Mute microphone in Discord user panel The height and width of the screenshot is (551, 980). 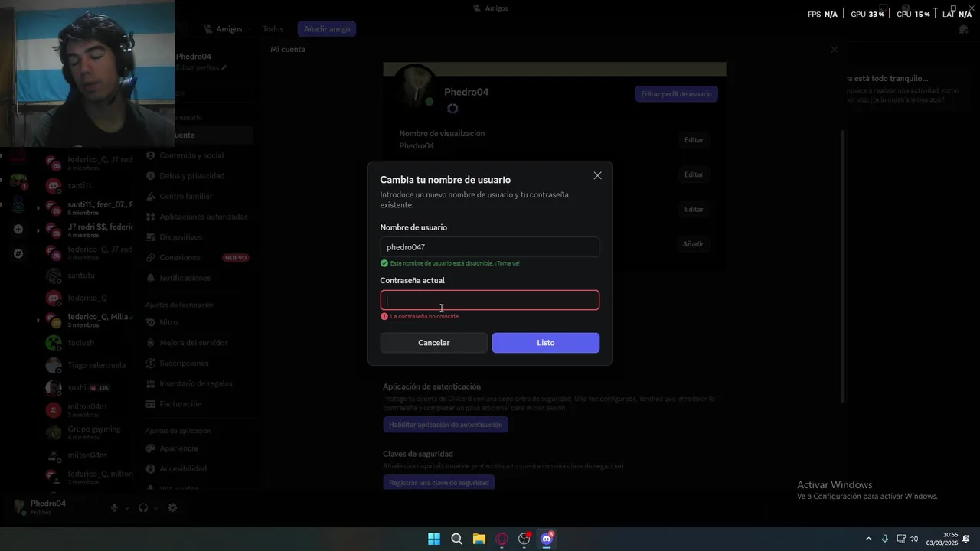point(114,507)
